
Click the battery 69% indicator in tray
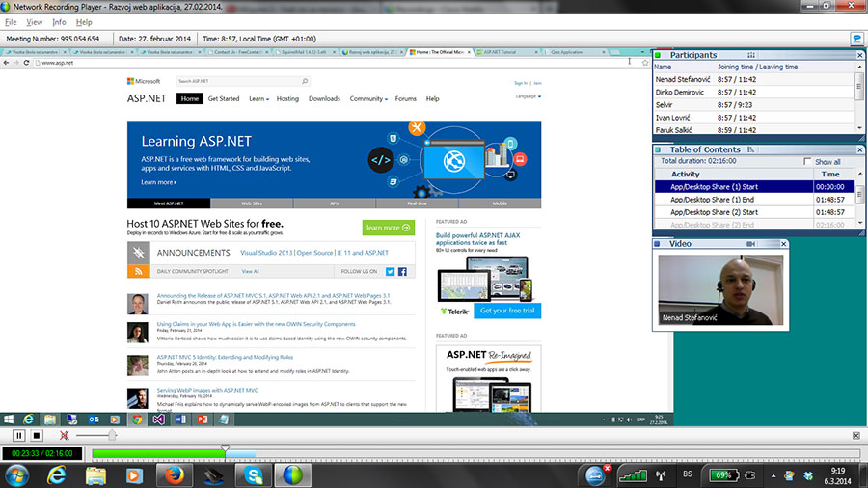pos(724,475)
